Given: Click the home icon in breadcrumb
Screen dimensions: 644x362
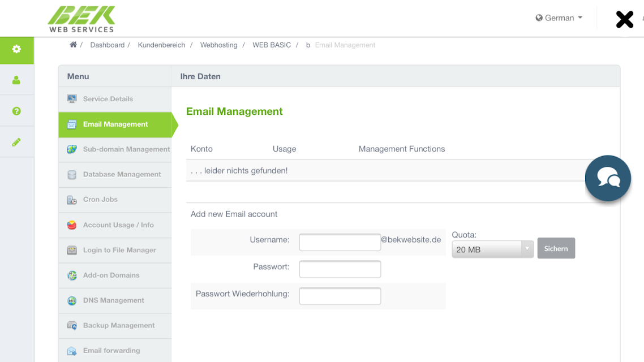Looking at the screenshot, I should (73, 45).
